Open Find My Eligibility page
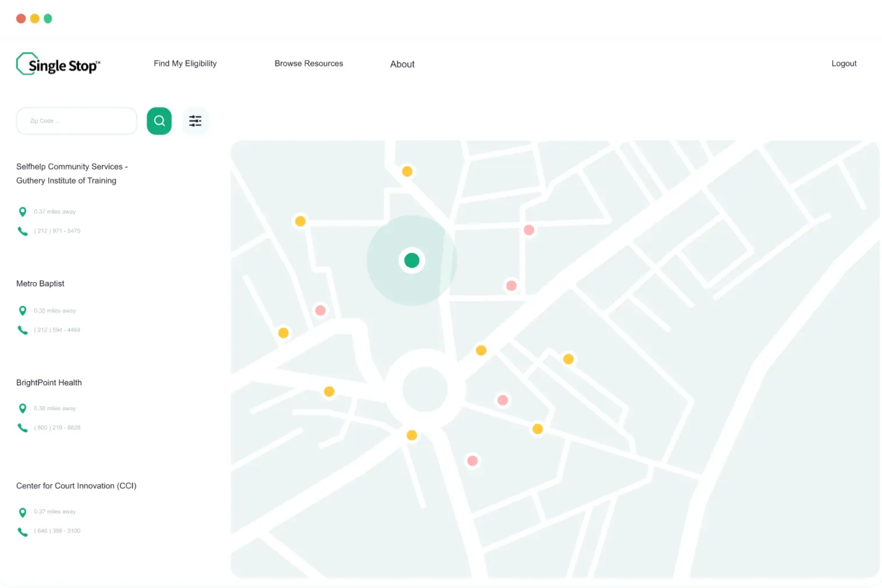The height and width of the screenshot is (588, 882). (x=185, y=63)
